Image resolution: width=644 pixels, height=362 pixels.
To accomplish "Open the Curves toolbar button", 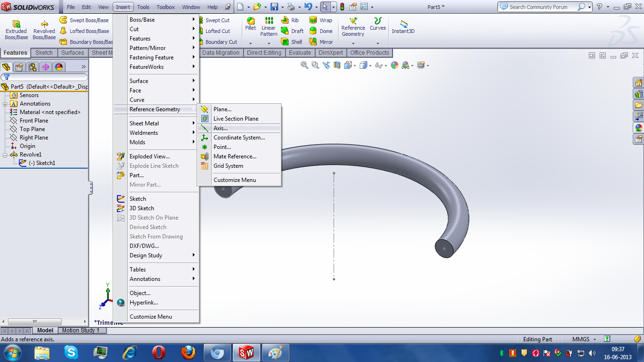I will click(378, 25).
